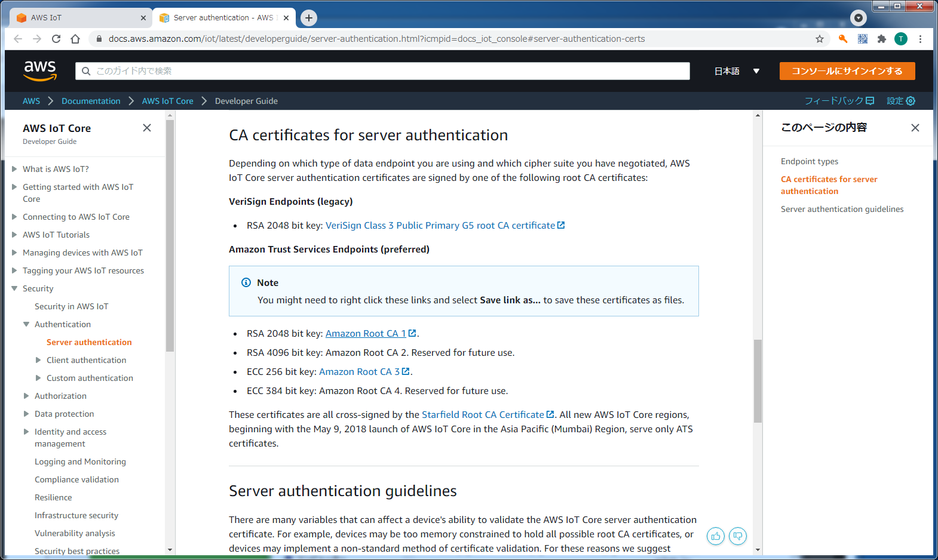Open the QR code extension icon

tap(863, 39)
